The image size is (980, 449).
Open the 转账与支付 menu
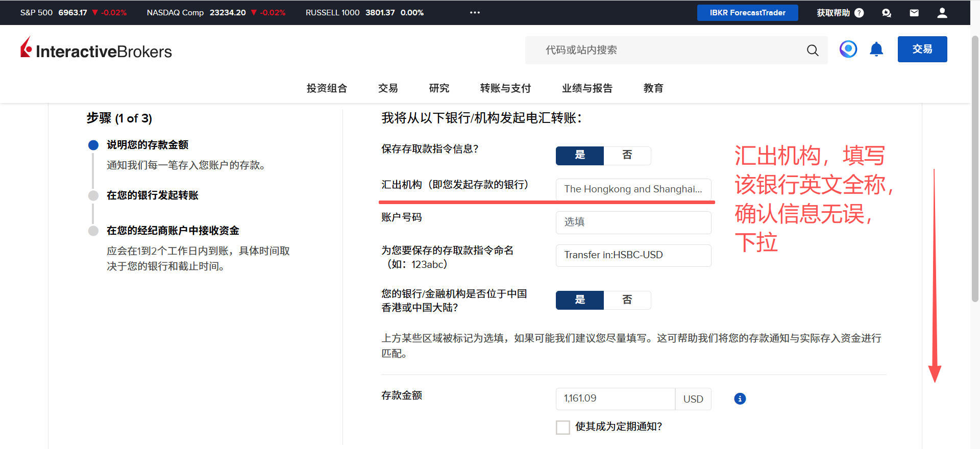pyautogui.click(x=505, y=88)
